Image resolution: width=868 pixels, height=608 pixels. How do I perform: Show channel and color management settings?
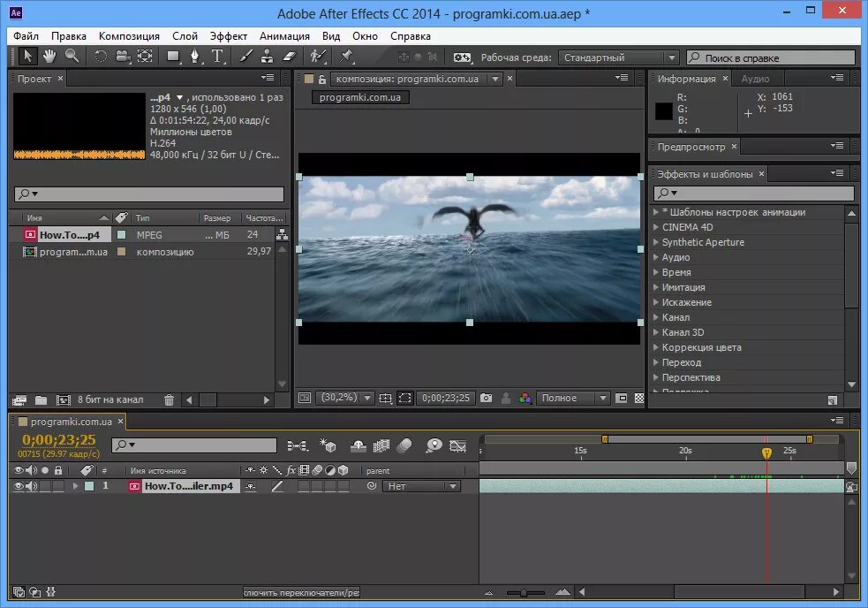525,398
